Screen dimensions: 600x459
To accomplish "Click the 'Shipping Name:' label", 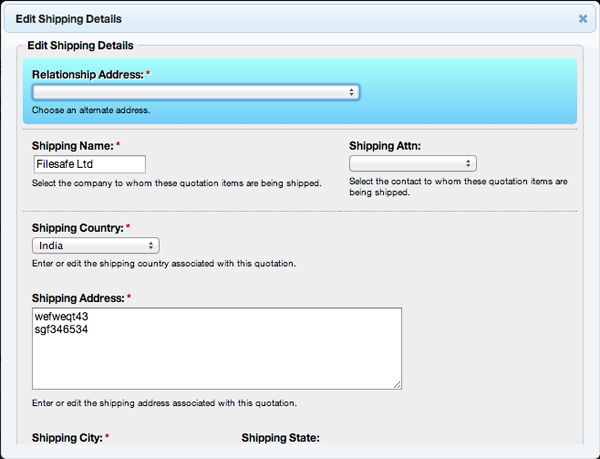I will (x=73, y=146).
